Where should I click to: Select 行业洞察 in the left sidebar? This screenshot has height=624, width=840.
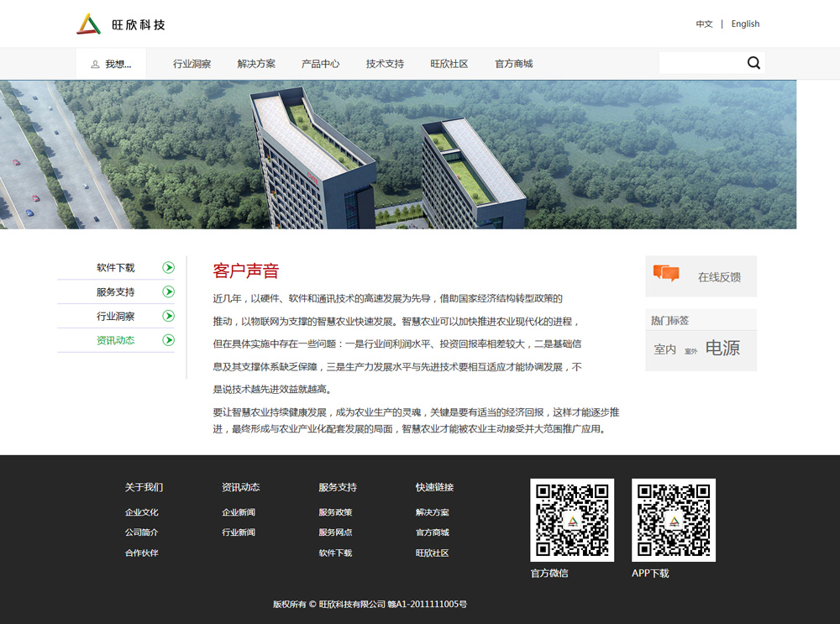tap(115, 316)
